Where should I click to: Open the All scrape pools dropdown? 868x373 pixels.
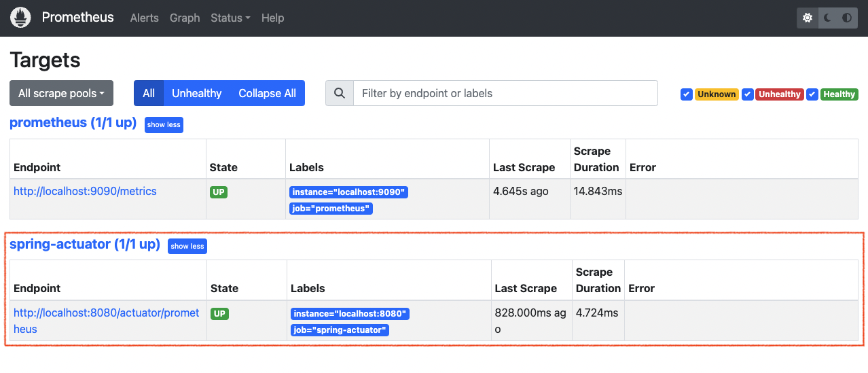point(61,93)
